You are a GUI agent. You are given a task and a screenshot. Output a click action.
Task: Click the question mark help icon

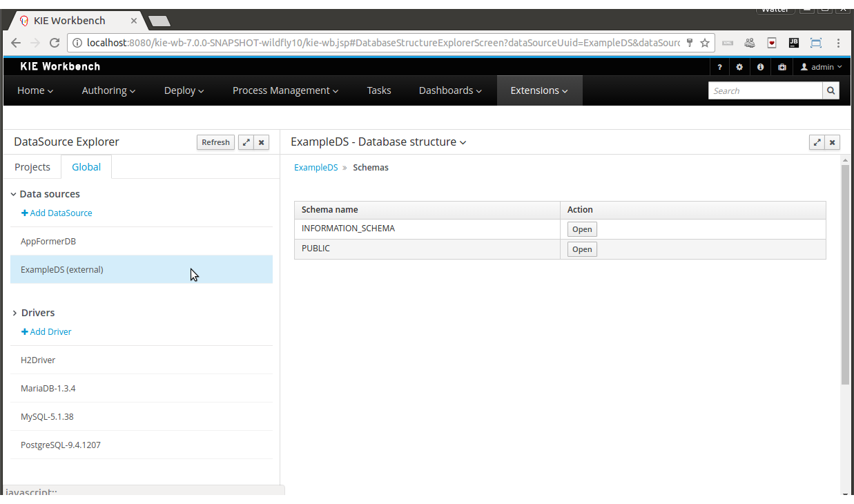[719, 67]
